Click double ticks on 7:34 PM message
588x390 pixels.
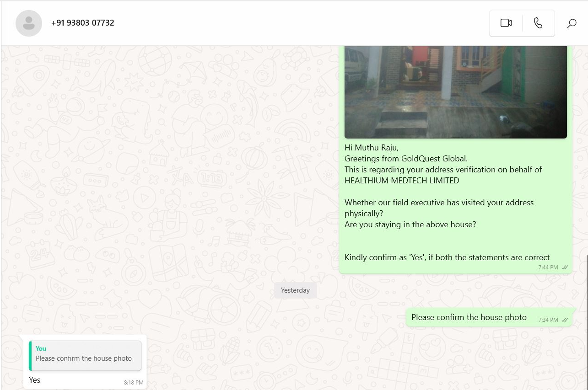tap(565, 320)
